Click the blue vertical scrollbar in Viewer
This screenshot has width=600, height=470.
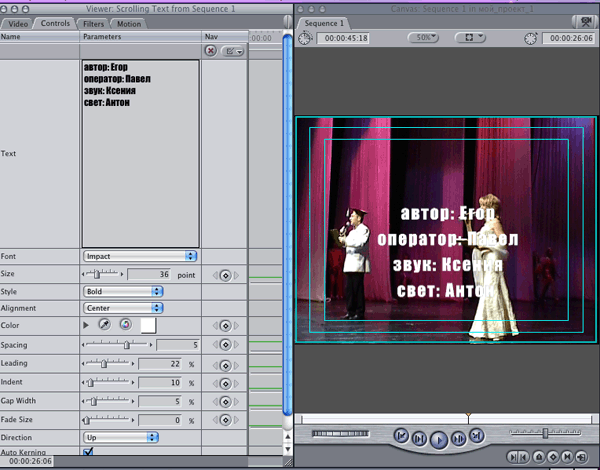point(288,224)
